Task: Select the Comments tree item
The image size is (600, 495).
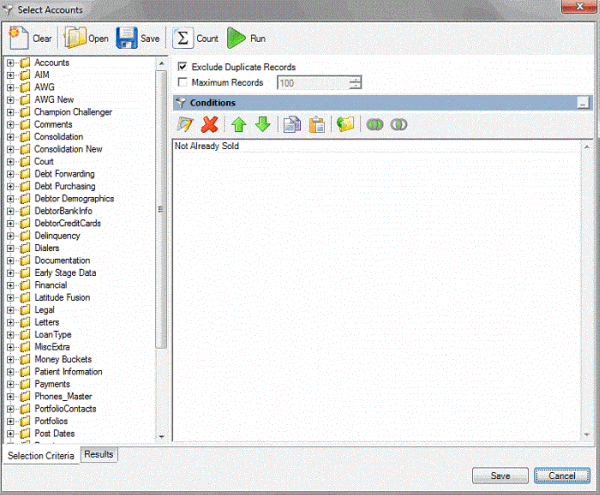Action: click(x=53, y=124)
